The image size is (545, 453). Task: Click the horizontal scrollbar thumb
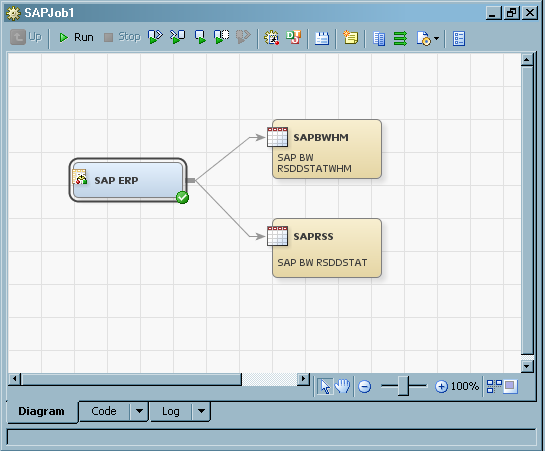pos(131,379)
